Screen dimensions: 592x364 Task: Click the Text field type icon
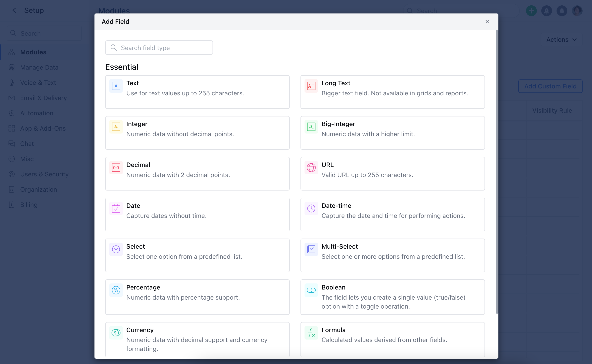pos(116,86)
